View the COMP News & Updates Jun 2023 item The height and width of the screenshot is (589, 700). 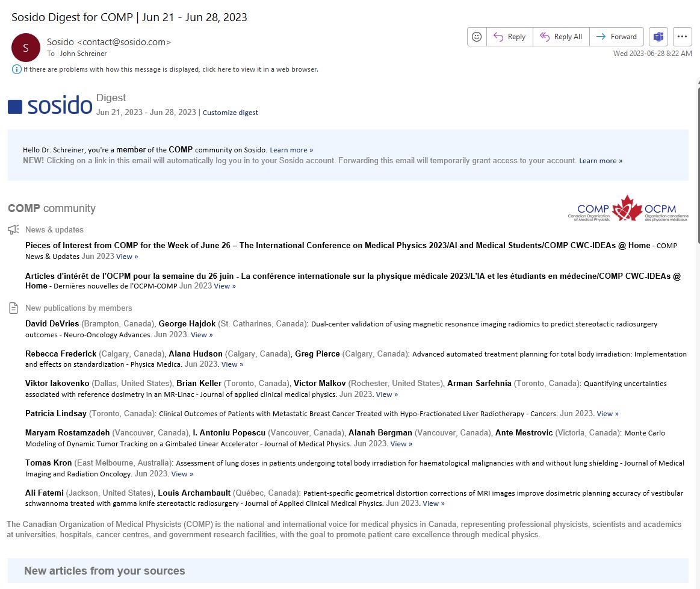(x=127, y=257)
